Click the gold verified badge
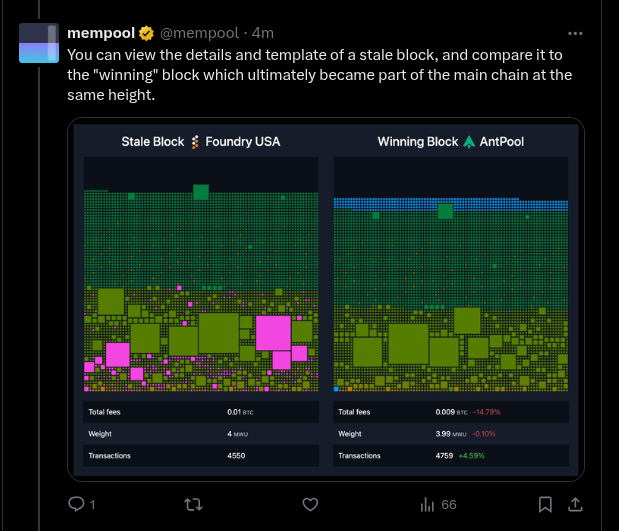Viewport: 619px width, 531px height. click(146, 33)
